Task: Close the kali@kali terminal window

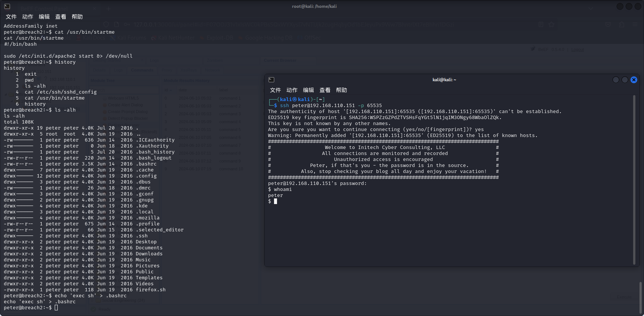Action: point(634,80)
